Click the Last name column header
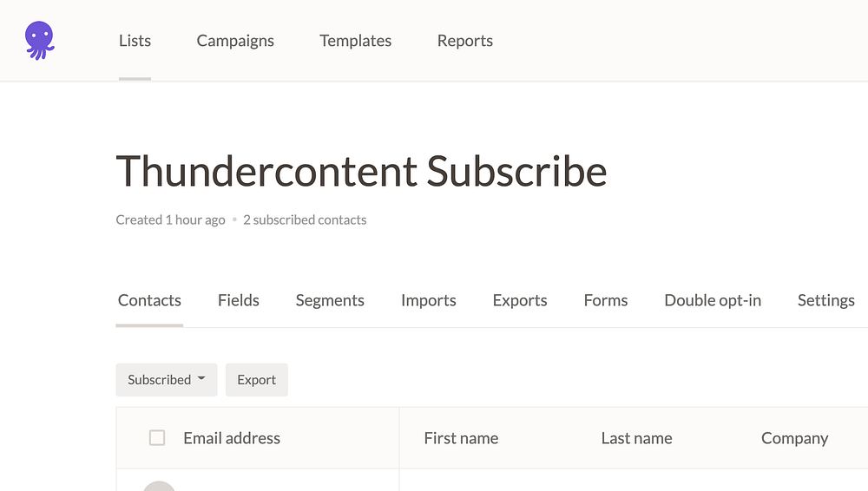The height and width of the screenshot is (491, 868). [636, 438]
